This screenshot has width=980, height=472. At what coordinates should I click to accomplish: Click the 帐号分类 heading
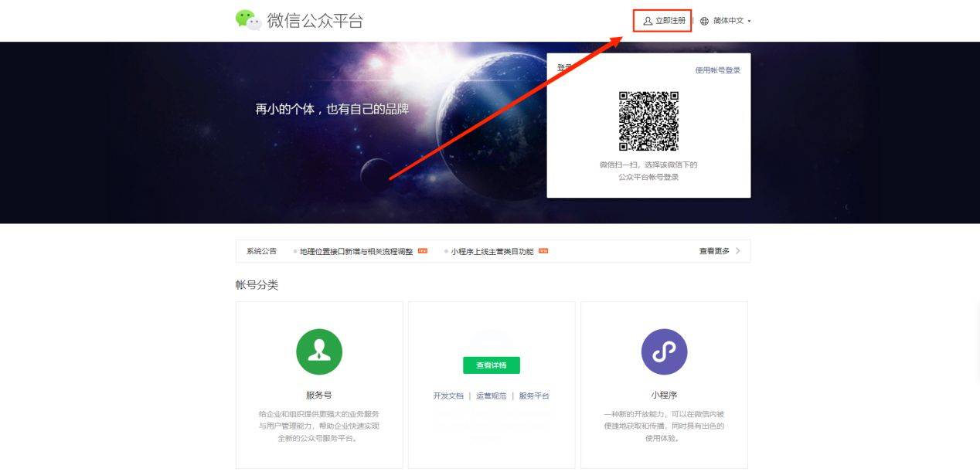[257, 285]
